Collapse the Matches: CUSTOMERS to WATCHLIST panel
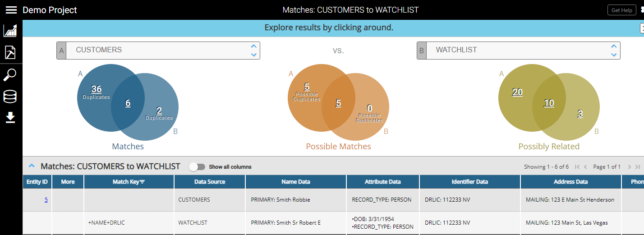Screen dimensions: 644x235 pyautogui.click(x=32, y=166)
